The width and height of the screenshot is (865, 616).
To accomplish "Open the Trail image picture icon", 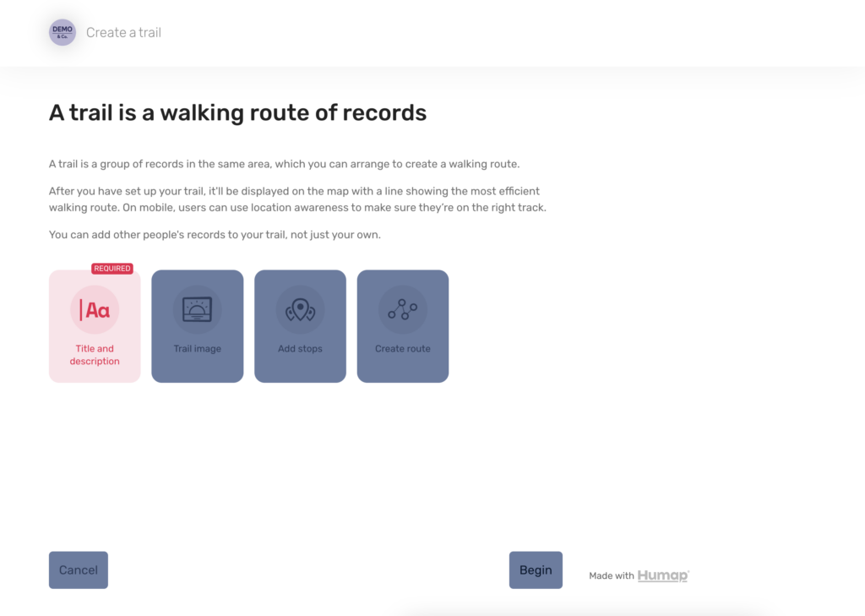I will tap(197, 310).
